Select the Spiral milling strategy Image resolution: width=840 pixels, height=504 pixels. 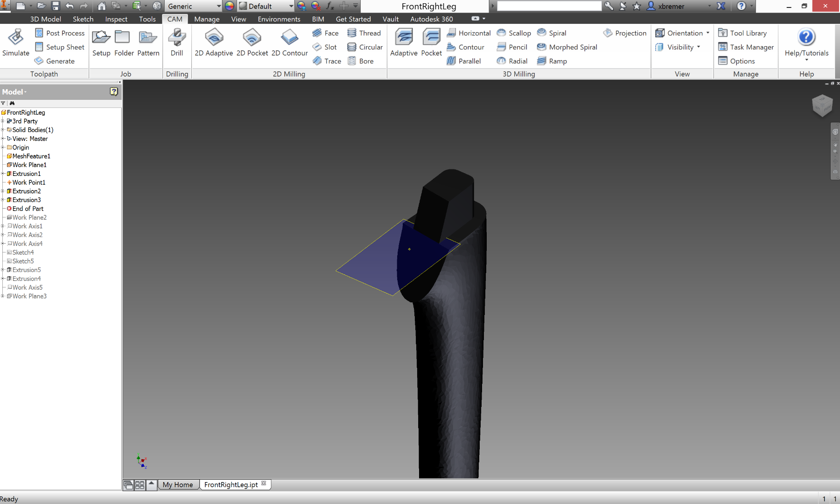pyautogui.click(x=552, y=33)
